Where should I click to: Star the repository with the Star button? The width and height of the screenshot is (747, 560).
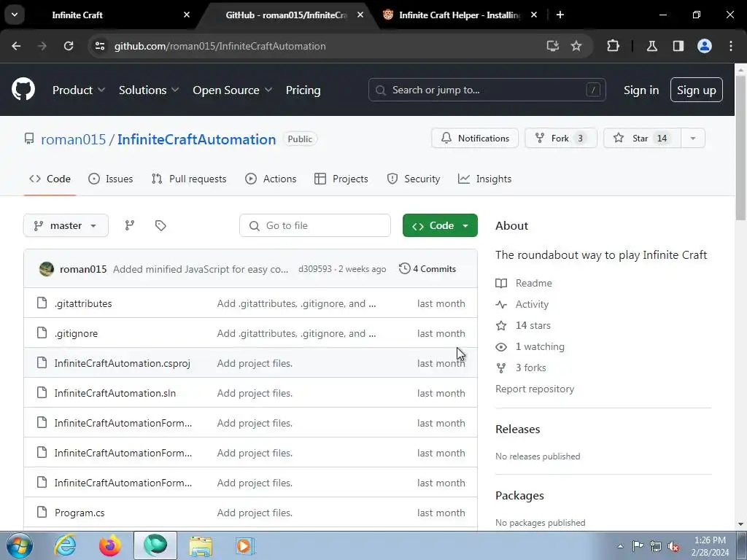tap(642, 138)
